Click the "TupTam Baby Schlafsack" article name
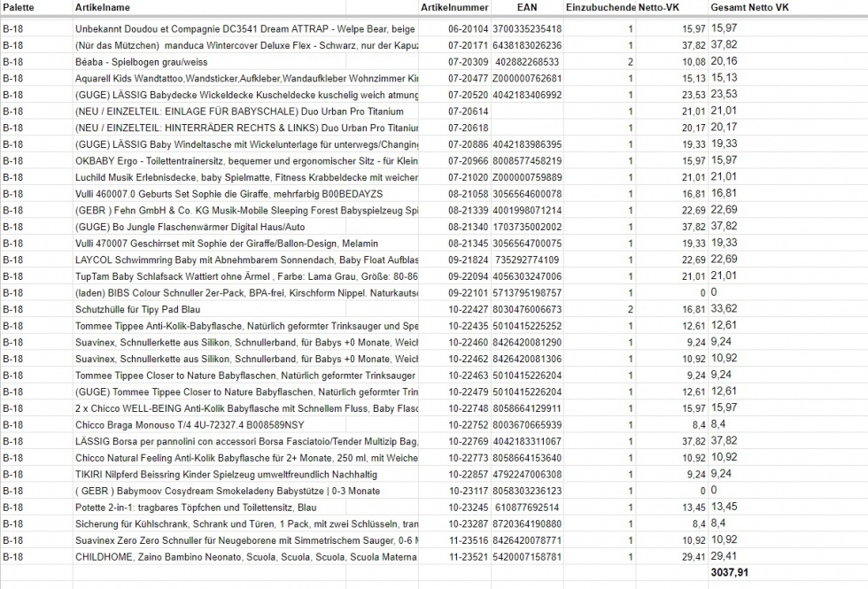The image size is (868, 589). coord(247,276)
